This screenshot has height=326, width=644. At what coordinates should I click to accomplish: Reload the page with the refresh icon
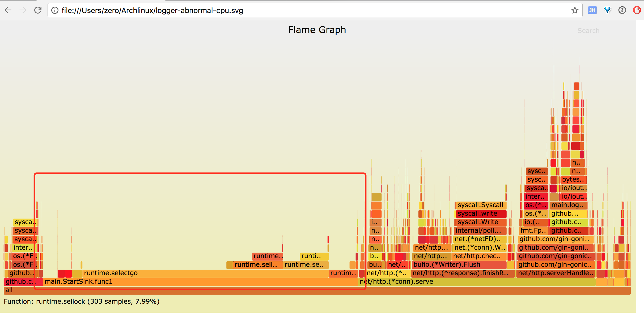pos(38,10)
